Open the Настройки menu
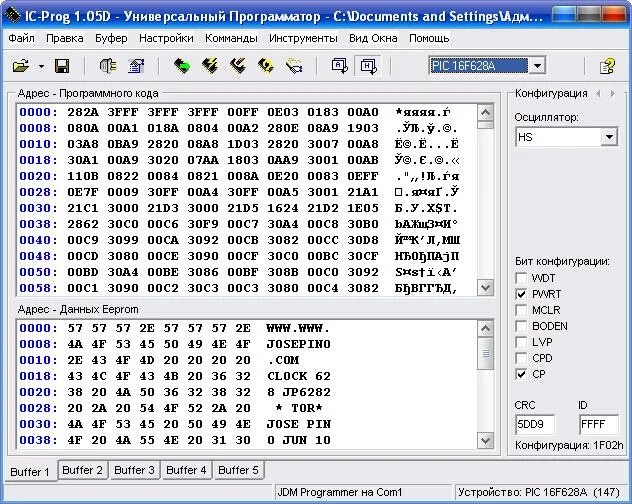Screen dimensions: 632x504 (x=166, y=38)
